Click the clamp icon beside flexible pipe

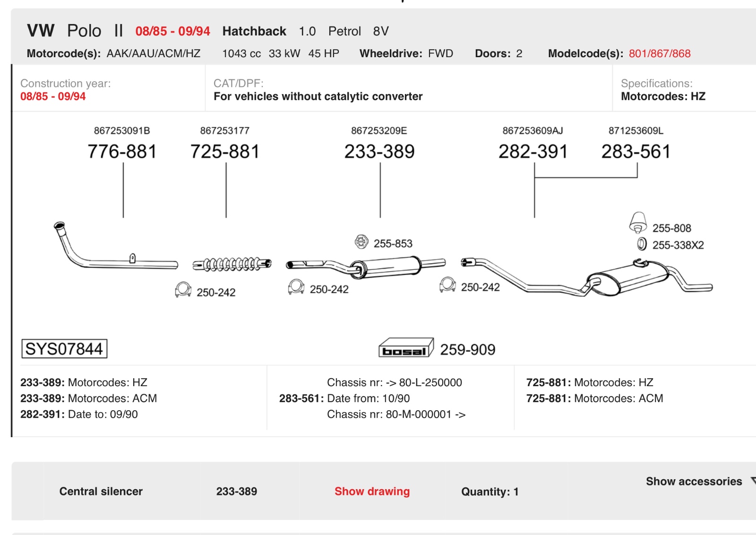coord(183,289)
